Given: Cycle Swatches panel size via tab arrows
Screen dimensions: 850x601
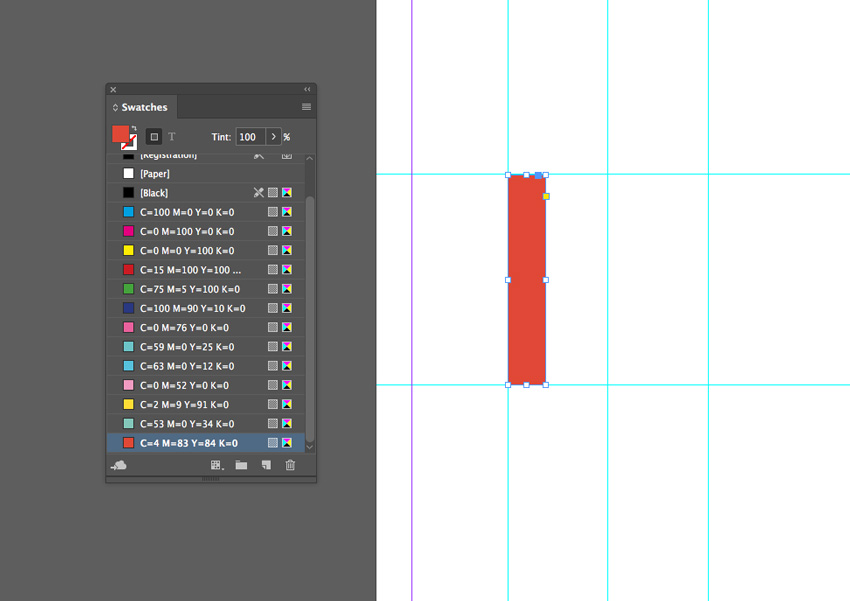Looking at the screenshot, I should (x=115, y=108).
